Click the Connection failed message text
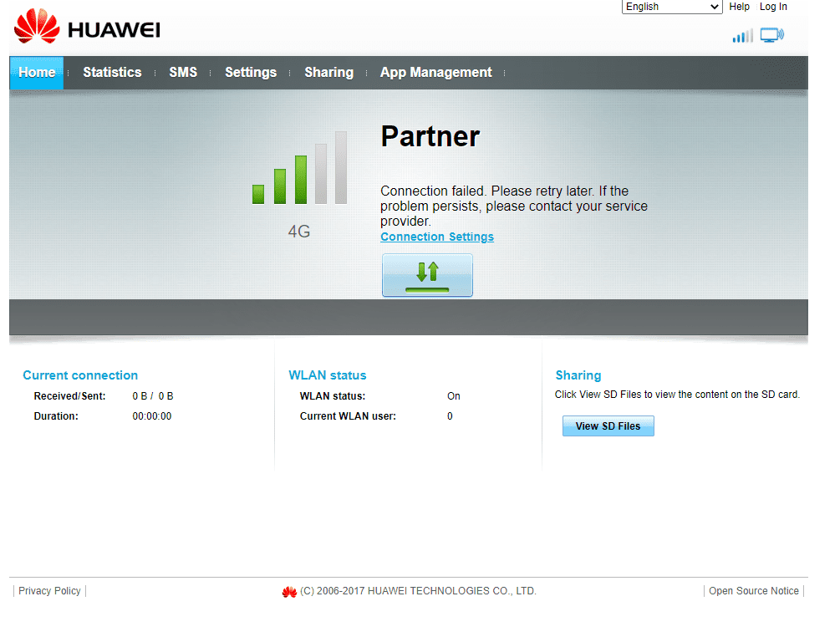The width and height of the screenshot is (840, 632). tap(514, 206)
